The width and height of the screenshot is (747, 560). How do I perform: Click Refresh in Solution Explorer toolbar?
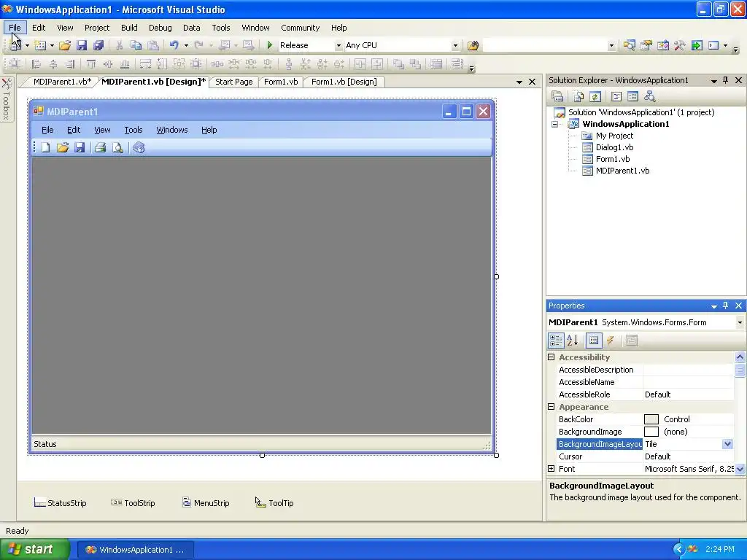(595, 97)
